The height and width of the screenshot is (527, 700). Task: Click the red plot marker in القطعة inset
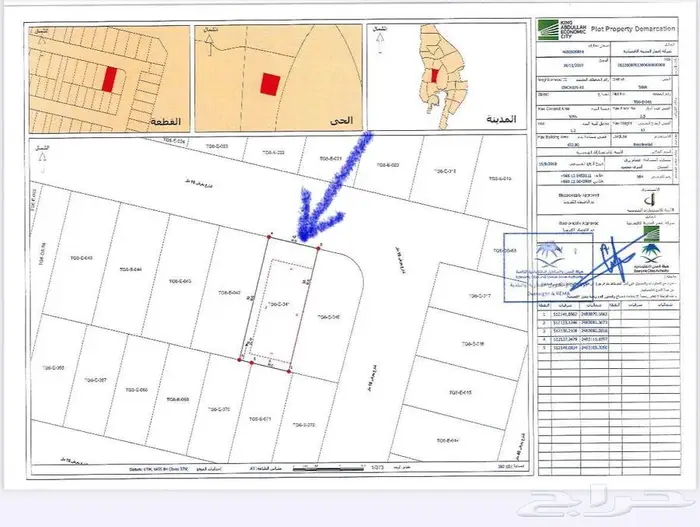[110, 79]
